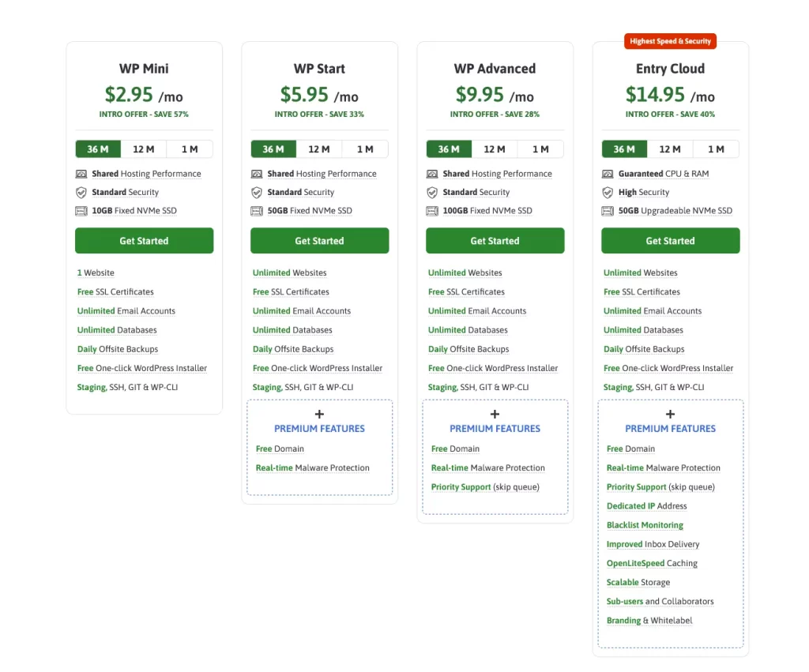This screenshot has height=672, width=809.
Task: Click the shield security icon in WP Start
Action: pyautogui.click(x=257, y=193)
